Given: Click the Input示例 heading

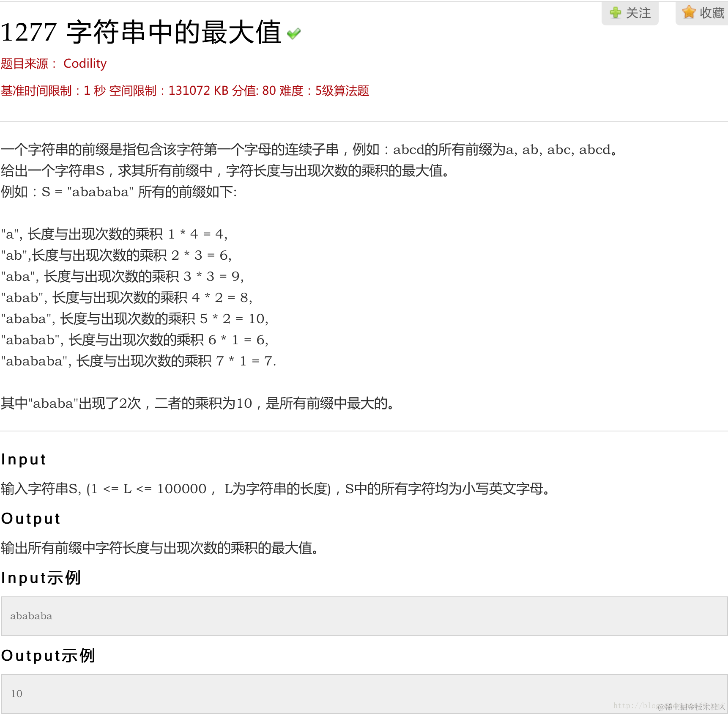Looking at the screenshot, I should click(x=41, y=578).
